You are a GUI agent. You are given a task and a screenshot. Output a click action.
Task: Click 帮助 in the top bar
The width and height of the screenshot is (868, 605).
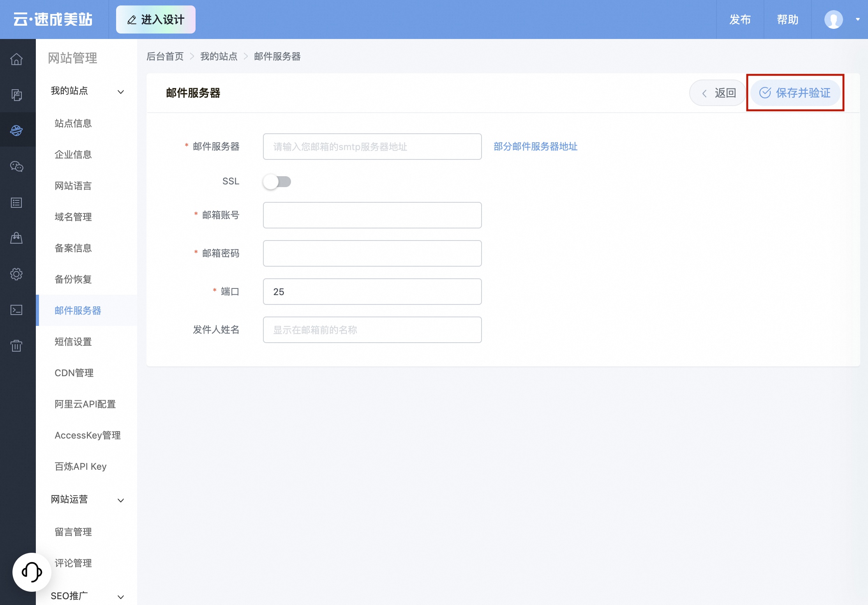pyautogui.click(x=788, y=19)
